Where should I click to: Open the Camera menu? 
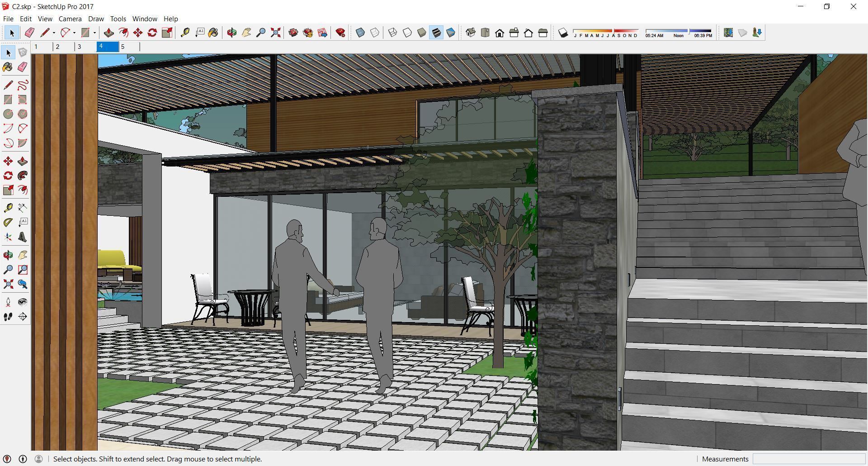pyautogui.click(x=70, y=19)
